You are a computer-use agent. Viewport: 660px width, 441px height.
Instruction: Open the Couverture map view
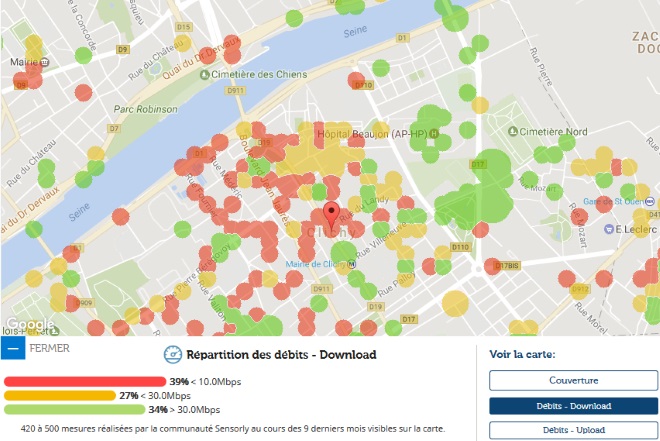pos(573,380)
